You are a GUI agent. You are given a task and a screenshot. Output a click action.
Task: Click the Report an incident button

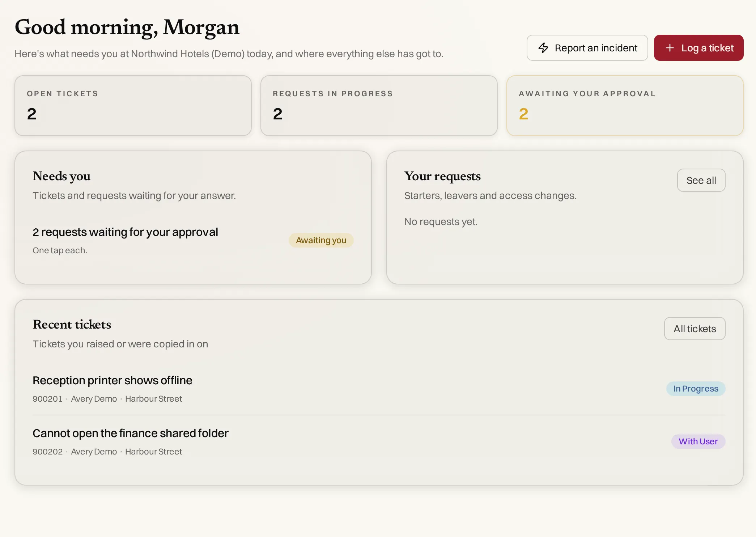coord(587,48)
